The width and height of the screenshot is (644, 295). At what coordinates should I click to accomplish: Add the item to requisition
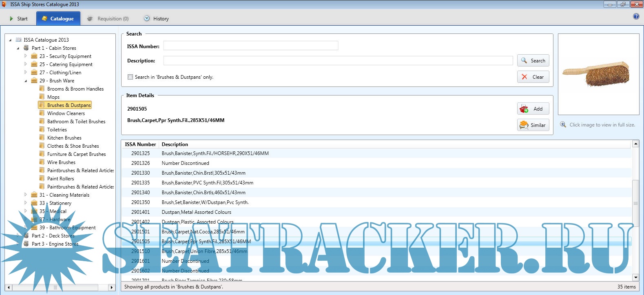tap(533, 109)
